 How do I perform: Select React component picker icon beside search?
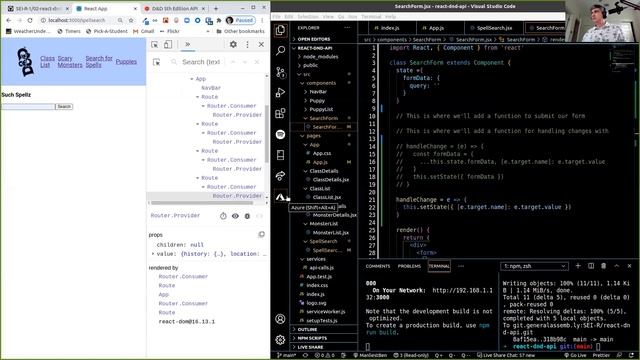(156, 62)
